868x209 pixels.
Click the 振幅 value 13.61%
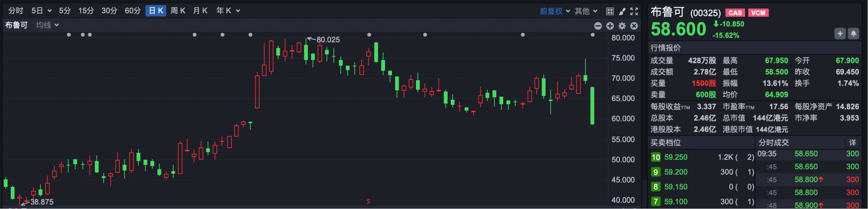[x=775, y=84]
